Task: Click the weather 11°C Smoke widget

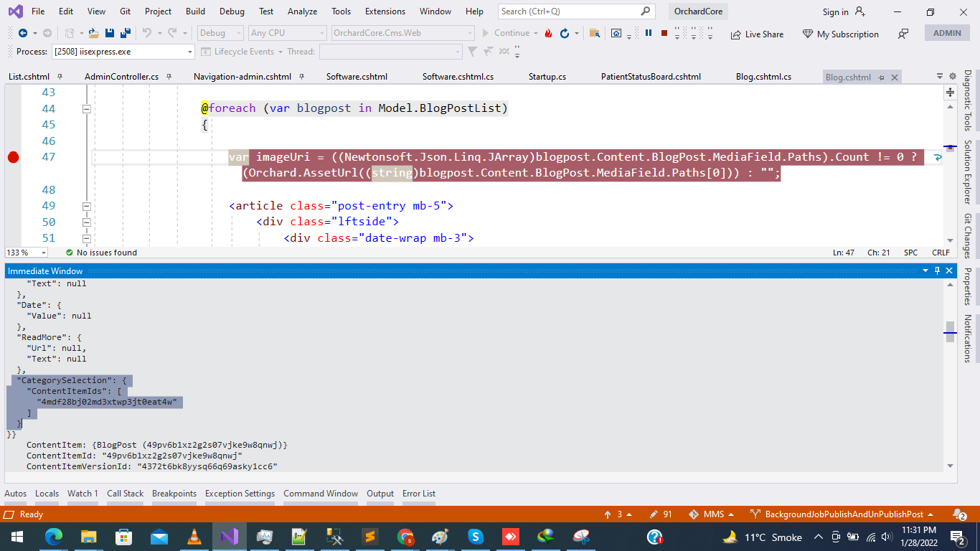Action: [x=763, y=537]
